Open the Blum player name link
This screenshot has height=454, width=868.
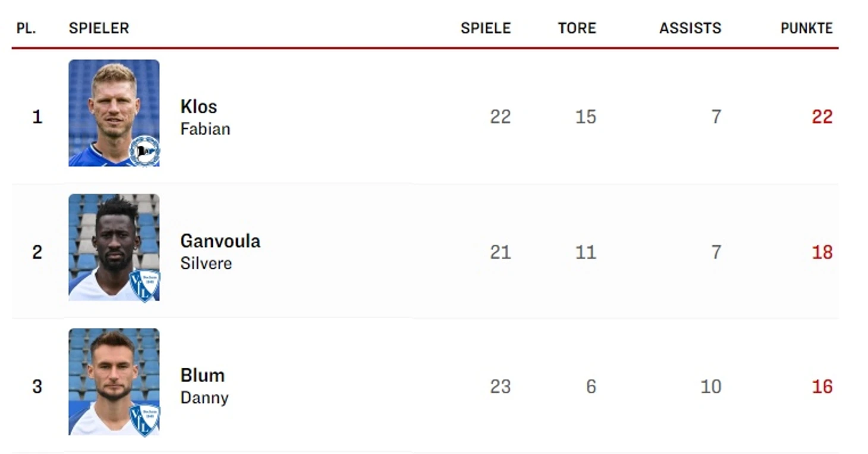click(x=202, y=375)
